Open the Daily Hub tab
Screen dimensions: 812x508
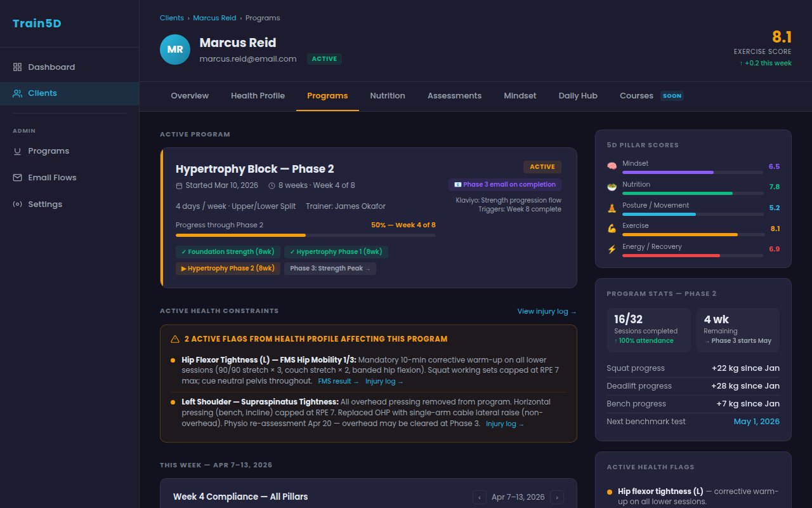pos(578,96)
